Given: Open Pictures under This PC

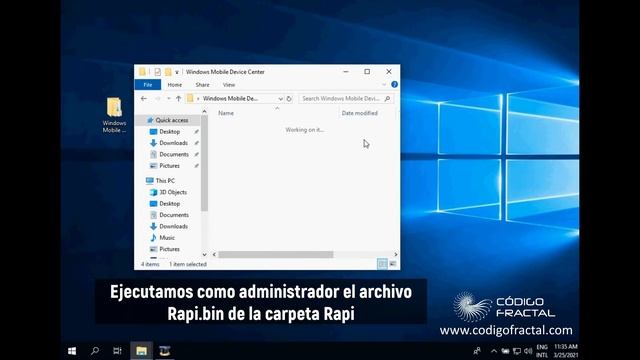Looking at the screenshot, I should point(169,249).
